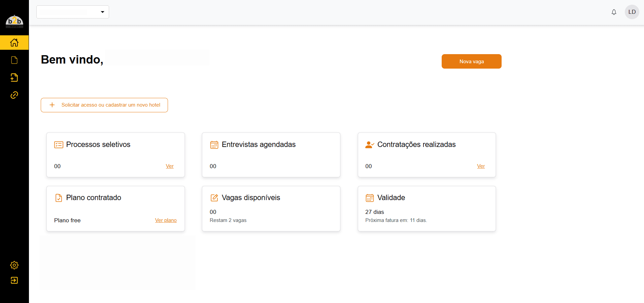
Task: Open the document page sidebar icon
Action: click(14, 60)
